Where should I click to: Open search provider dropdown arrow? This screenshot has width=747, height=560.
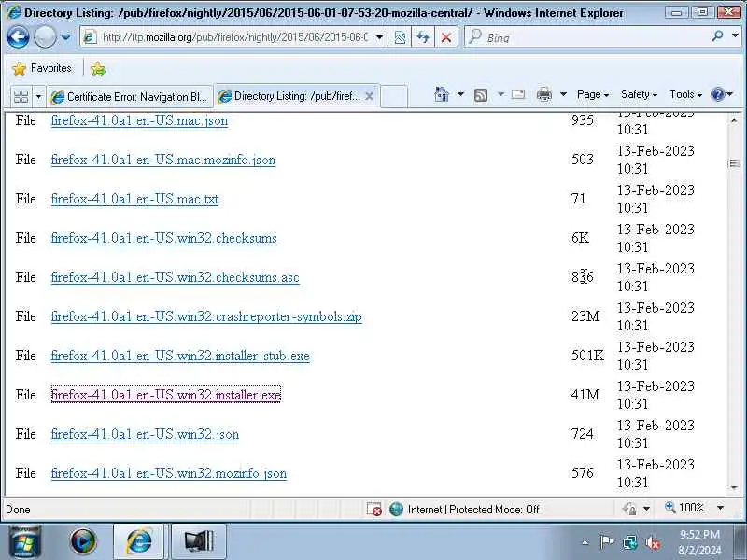tap(735, 36)
